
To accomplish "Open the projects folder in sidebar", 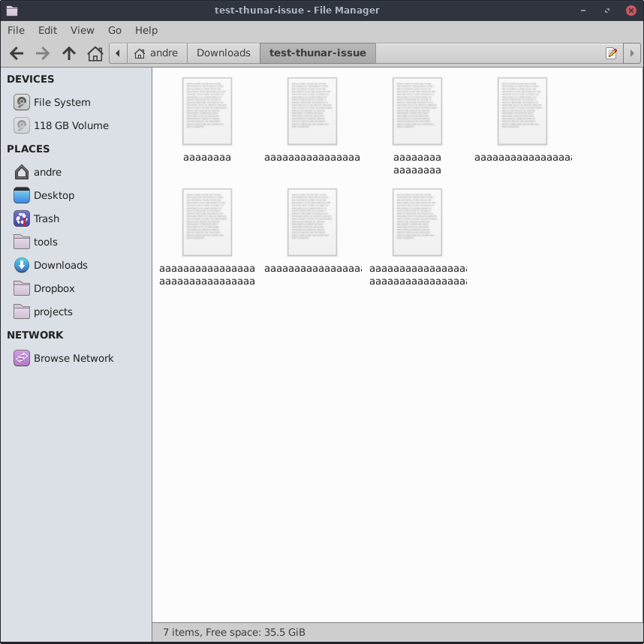I will pyautogui.click(x=53, y=311).
